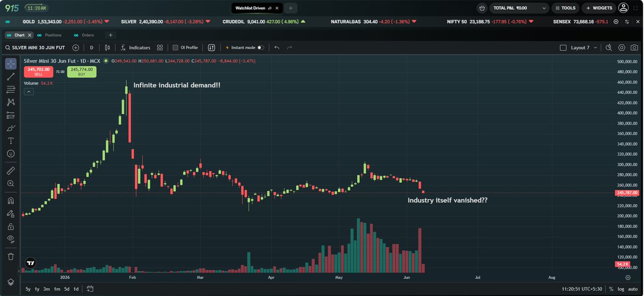Click the order panel arrows icon
The height and width of the screenshot is (296, 644).
click(x=212, y=48)
